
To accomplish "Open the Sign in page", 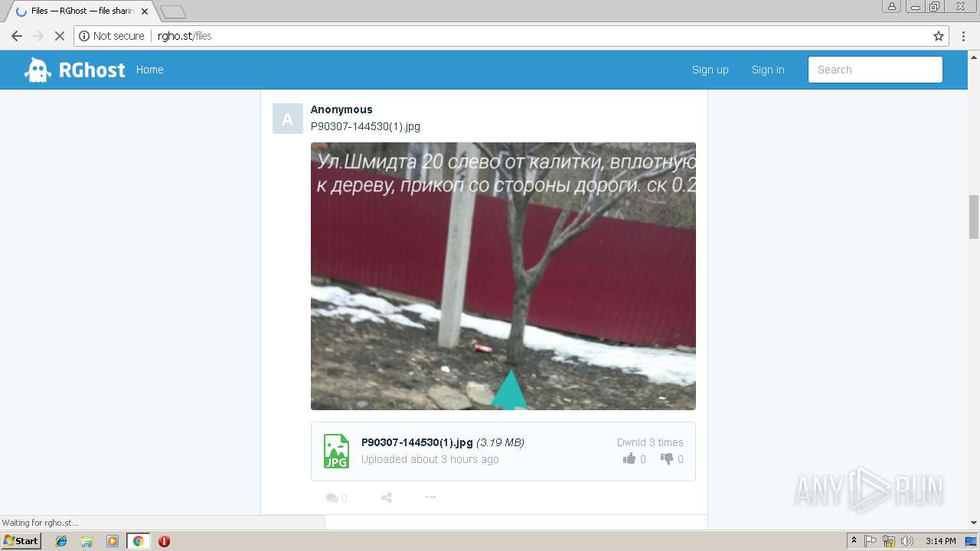I will (x=768, y=70).
